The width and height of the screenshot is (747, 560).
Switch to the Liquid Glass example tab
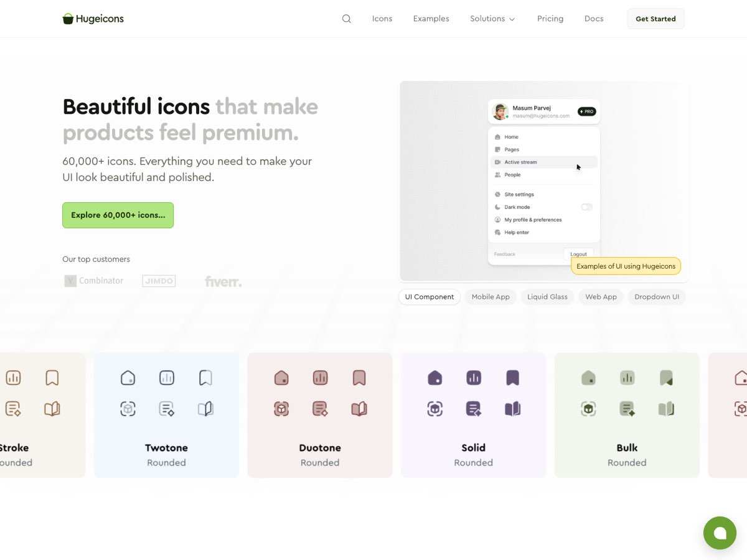[547, 297]
